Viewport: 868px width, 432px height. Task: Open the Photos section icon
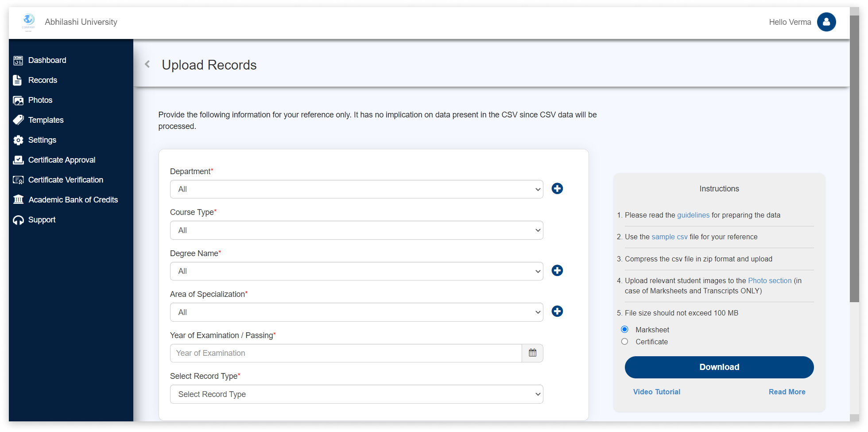[18, 100]
